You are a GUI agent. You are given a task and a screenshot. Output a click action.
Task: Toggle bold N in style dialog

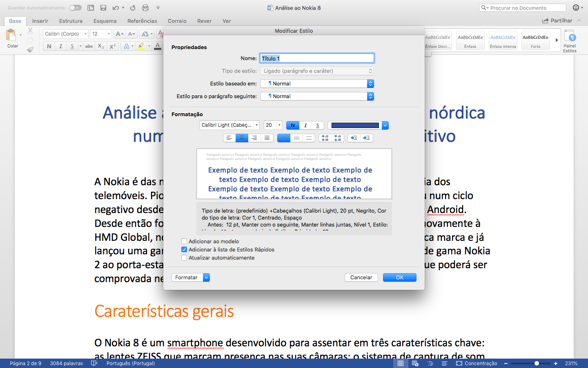293,125
